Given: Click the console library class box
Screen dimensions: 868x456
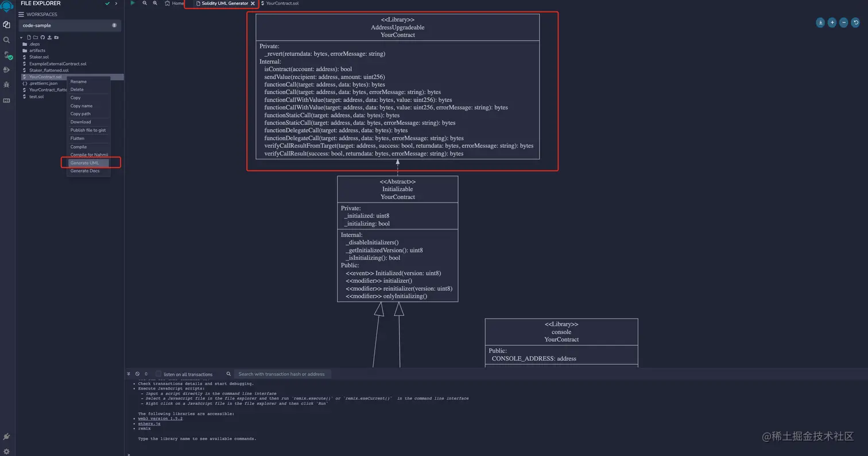Looking at the screenshot, I should pos(561,342).
